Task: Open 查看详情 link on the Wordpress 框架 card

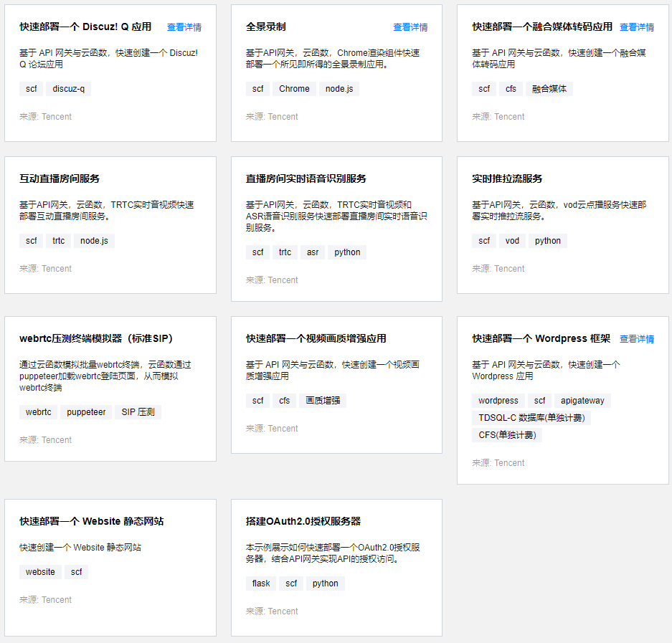Action: coord(637,339)
